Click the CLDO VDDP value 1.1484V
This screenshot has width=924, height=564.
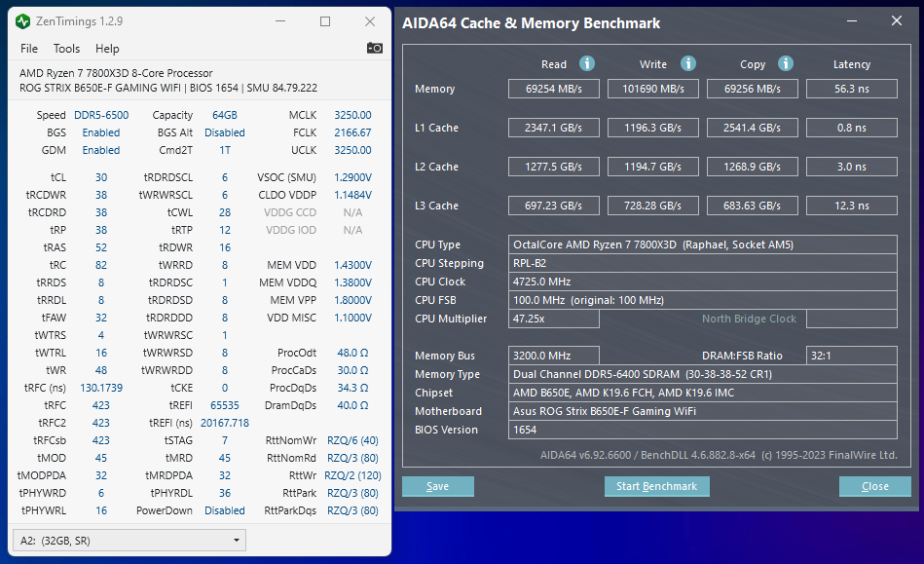(x=353, y=195)
